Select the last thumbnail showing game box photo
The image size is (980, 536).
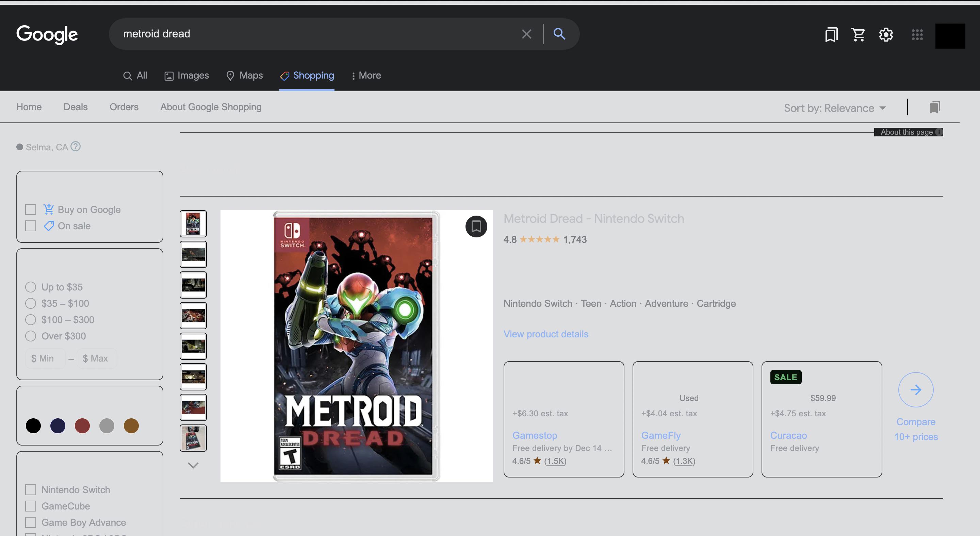193,438
